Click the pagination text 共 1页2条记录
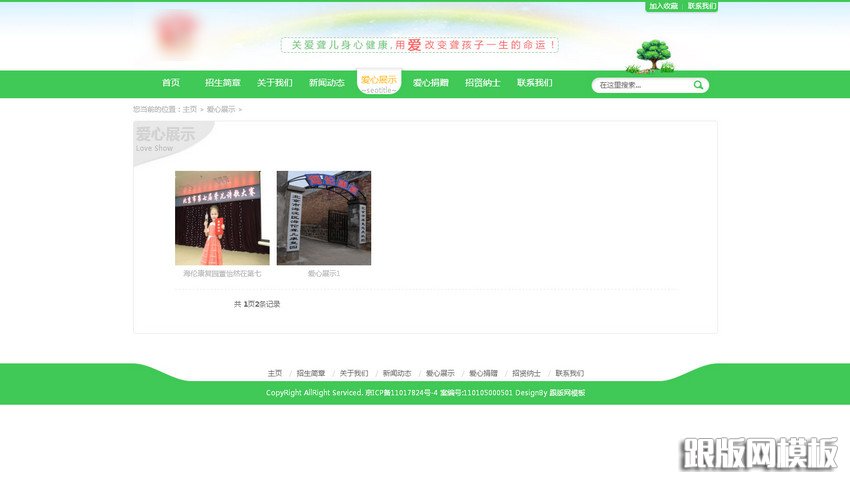 pos(257,304)
